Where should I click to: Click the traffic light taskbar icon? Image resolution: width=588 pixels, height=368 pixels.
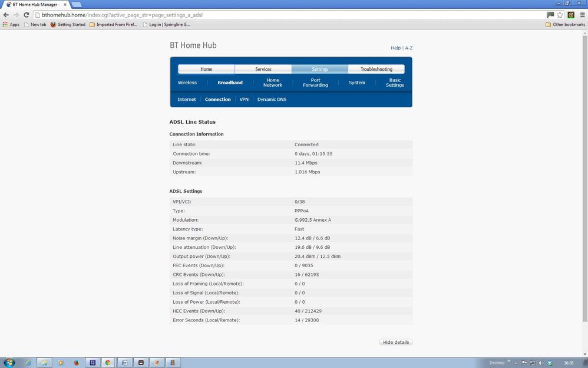coord(173,363)
